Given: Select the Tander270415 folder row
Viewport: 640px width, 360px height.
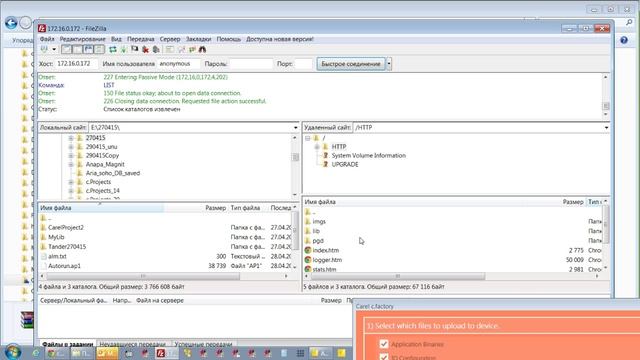Looking at the screenshot, I should click(x=165, y=247).
